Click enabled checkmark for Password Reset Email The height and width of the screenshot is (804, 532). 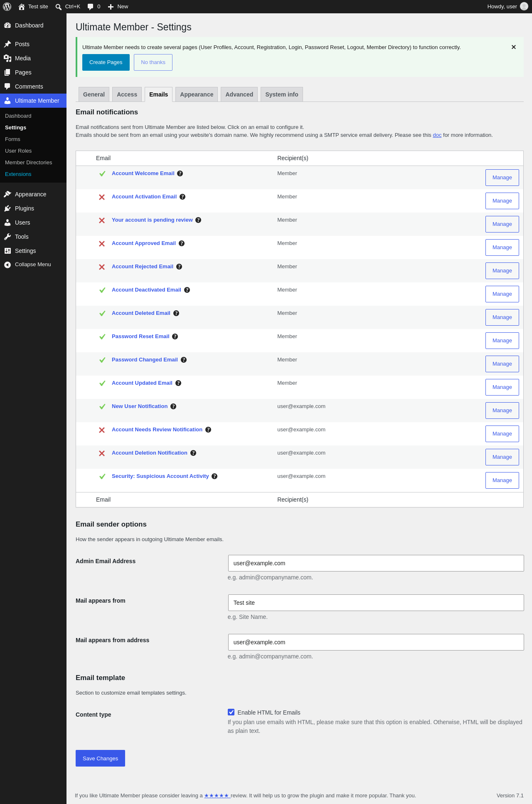point(102,337)
